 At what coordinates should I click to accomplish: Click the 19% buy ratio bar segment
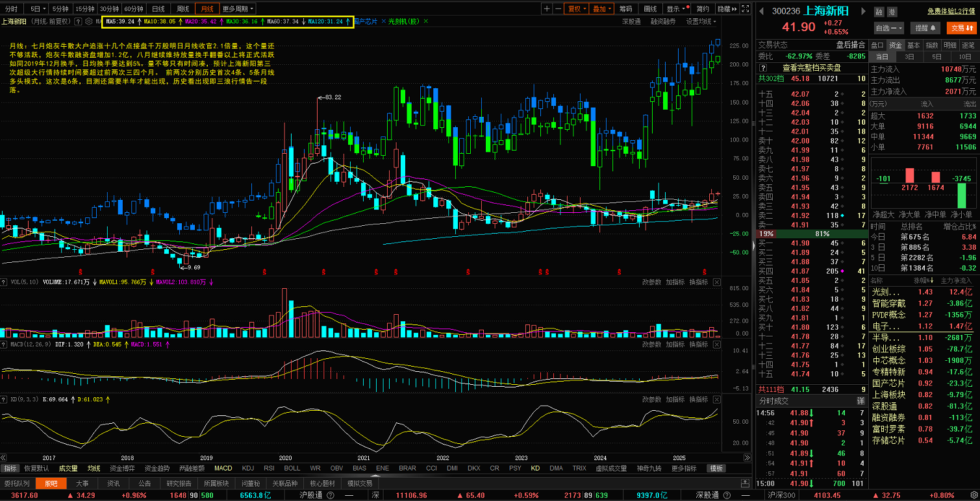[x=767, y=234]
